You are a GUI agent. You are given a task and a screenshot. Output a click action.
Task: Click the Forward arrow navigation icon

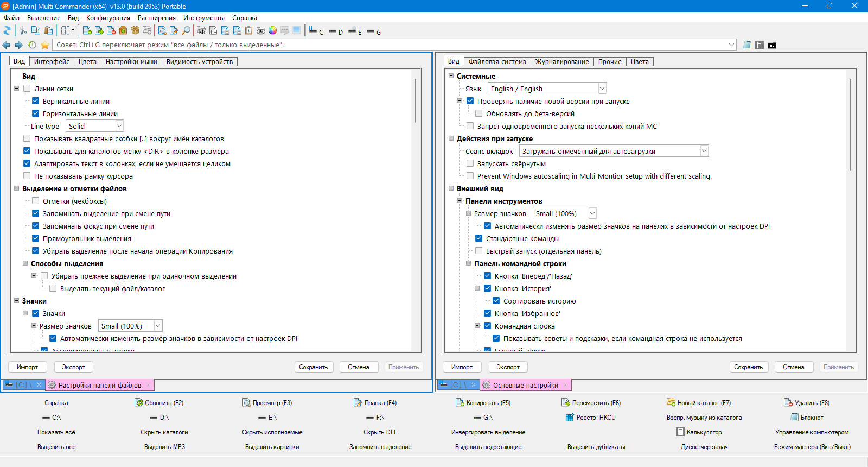[18, 45]
